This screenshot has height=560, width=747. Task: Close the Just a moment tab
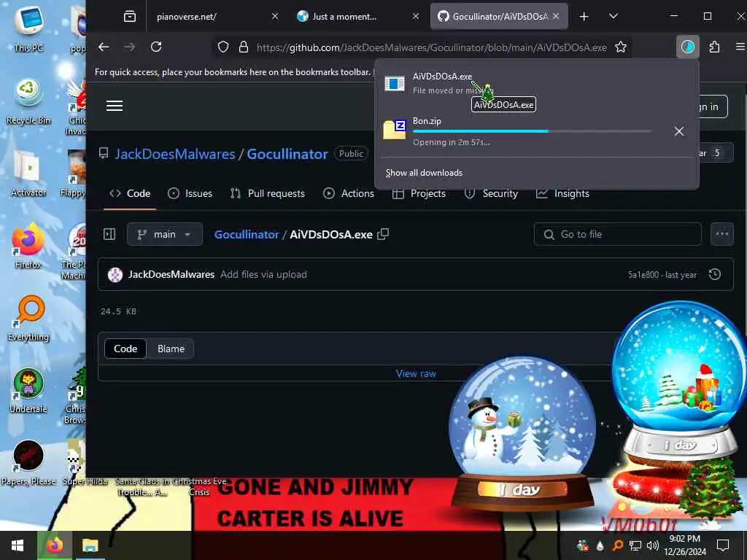click(415, 16)
